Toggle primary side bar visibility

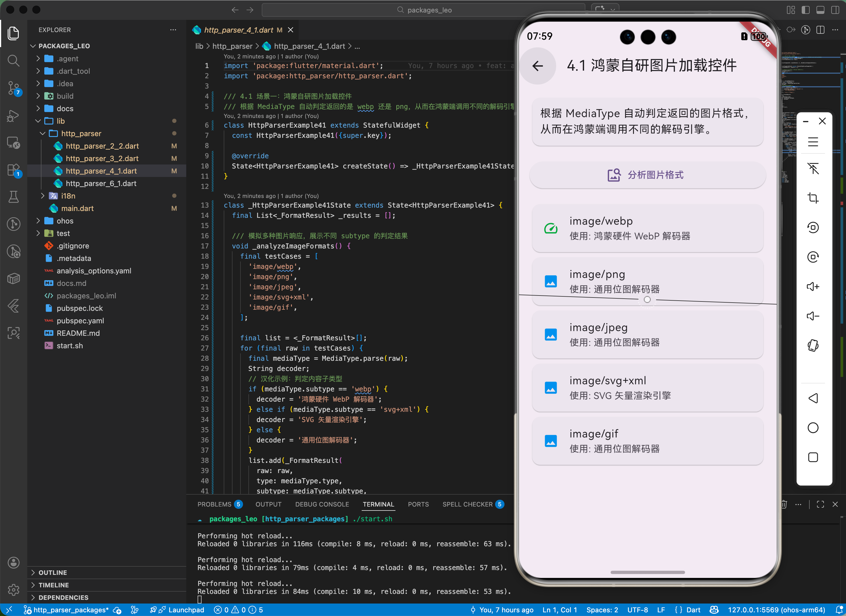[x=805, y=10]
